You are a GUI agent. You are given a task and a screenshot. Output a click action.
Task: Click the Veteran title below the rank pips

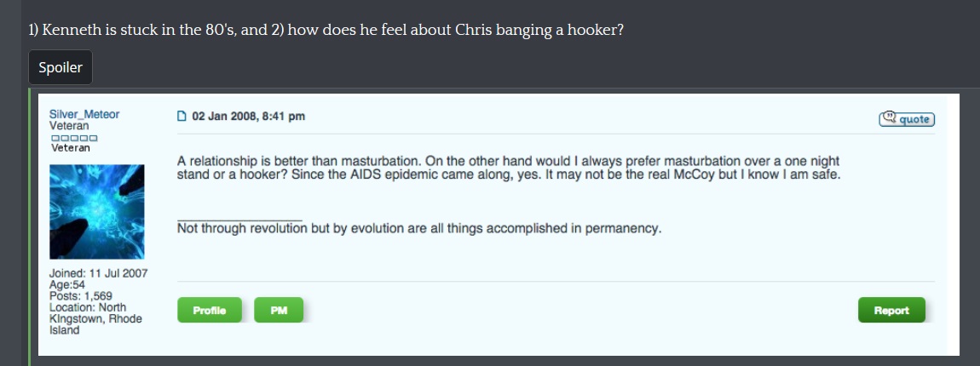tap(70, 148)
